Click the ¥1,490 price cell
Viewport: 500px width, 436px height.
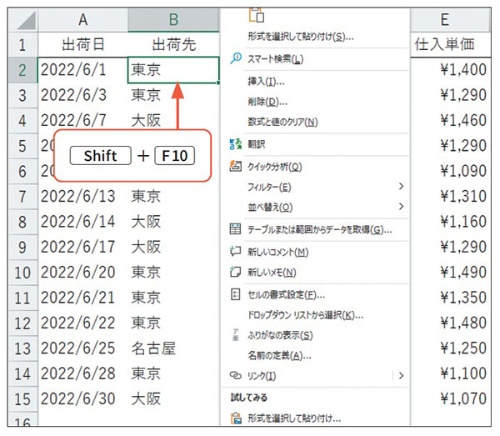coord(450,272)
